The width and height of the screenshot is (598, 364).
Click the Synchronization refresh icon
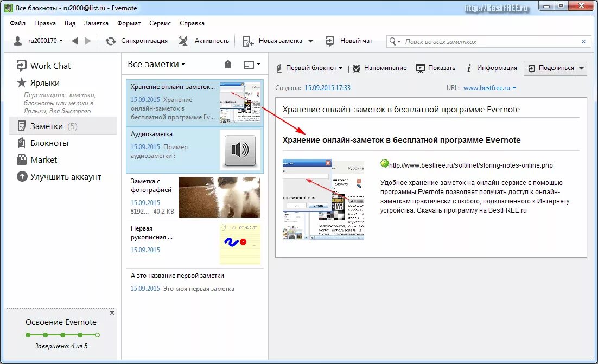click(111, 41)
